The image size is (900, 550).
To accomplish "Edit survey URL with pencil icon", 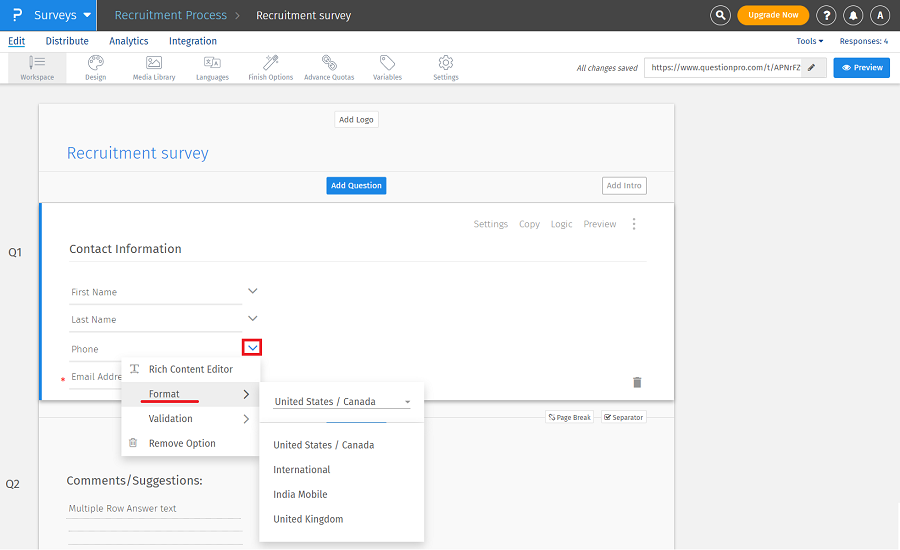I will [812, 68].
